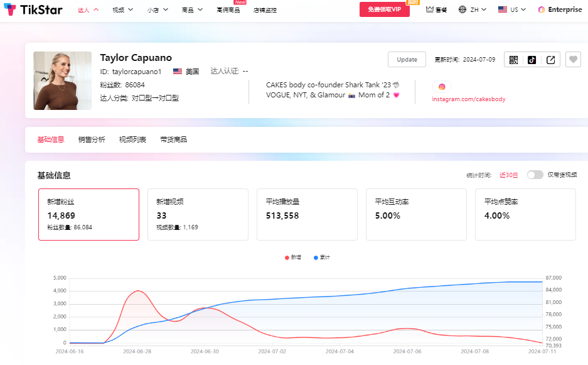Toggle the 仅带货视频 switch

tap(534, 175)
